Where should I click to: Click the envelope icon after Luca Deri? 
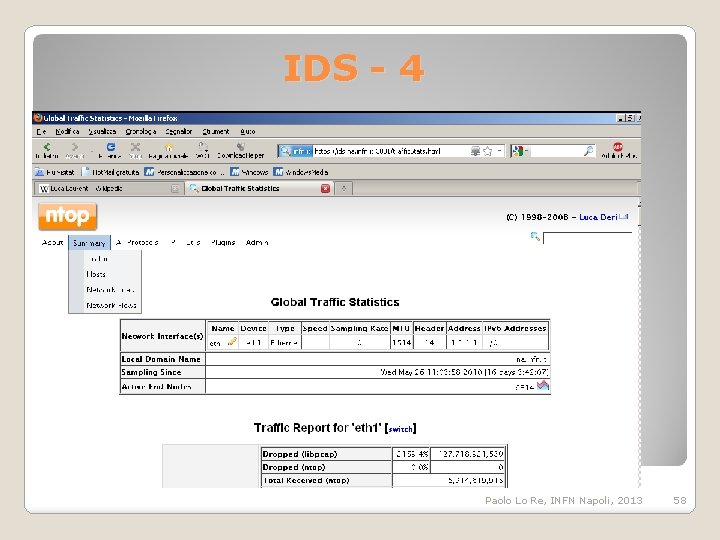pyautogui.click(x=624, y=216)
